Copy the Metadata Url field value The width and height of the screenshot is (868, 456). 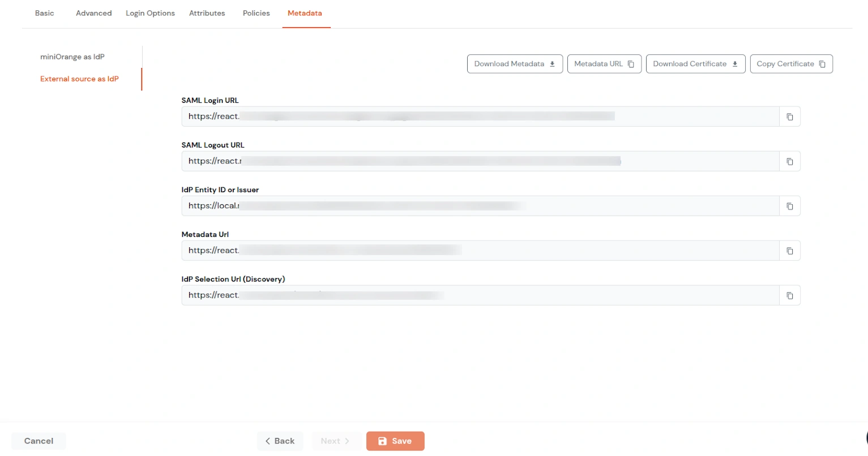[x=789, y=250]
